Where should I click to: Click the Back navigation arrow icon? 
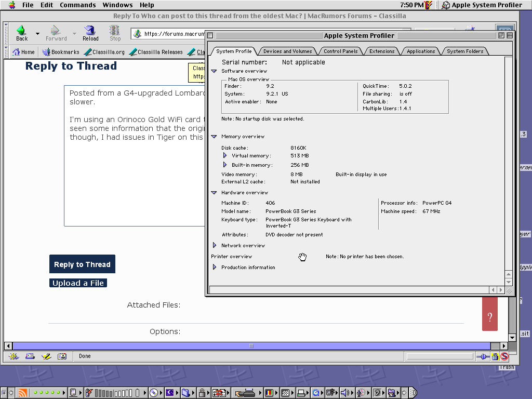(21, 31)
